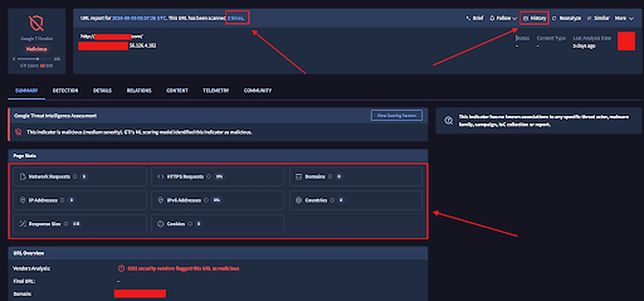The image size is (644, 301).
Task: Select the Relations tab
Action: (139, 91)
